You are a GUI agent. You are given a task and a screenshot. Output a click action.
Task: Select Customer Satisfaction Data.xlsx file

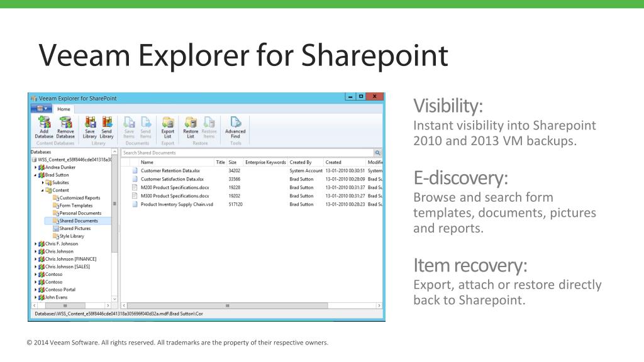click(172, 179)
